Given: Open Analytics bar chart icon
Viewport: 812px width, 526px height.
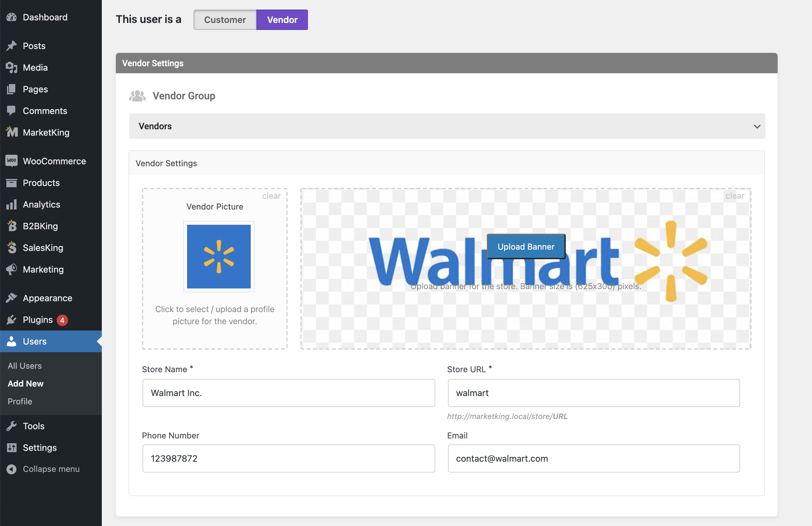Looking at the screenshot, I should (11, 204).
